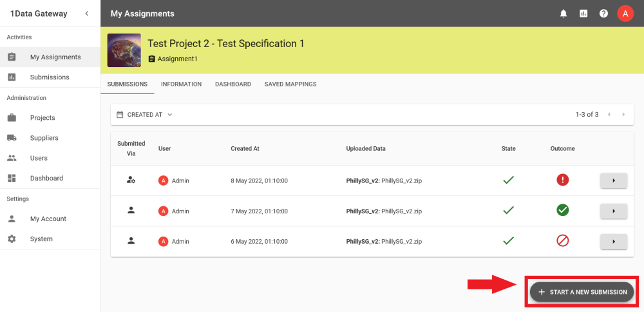
Task: Click the state checkmark in 8 May row
Action: tap(509, 180)
